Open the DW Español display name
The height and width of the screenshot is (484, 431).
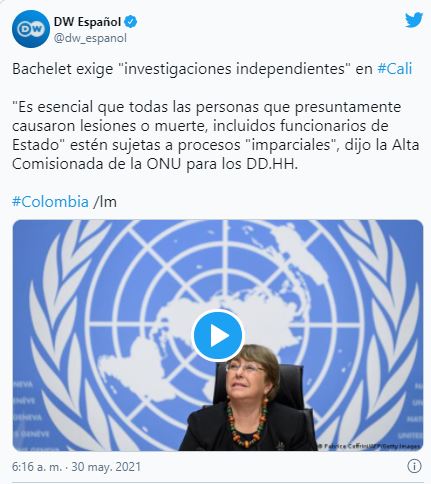[x=87, y=22]
